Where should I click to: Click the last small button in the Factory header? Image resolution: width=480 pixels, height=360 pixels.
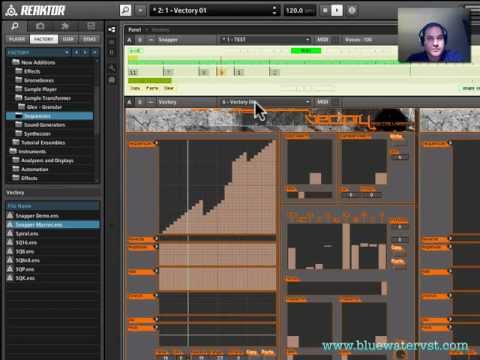tap(95, 52)
